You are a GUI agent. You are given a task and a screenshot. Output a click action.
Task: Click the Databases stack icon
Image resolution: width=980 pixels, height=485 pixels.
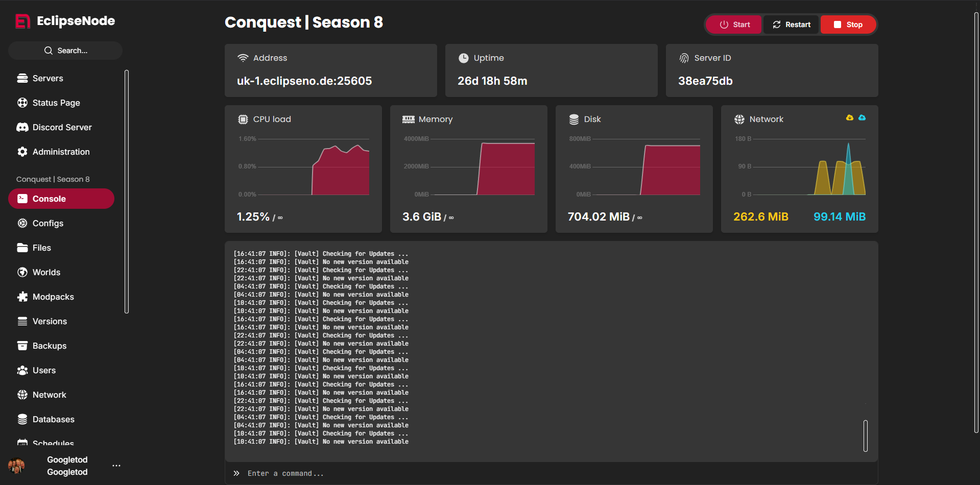point(22,419)
